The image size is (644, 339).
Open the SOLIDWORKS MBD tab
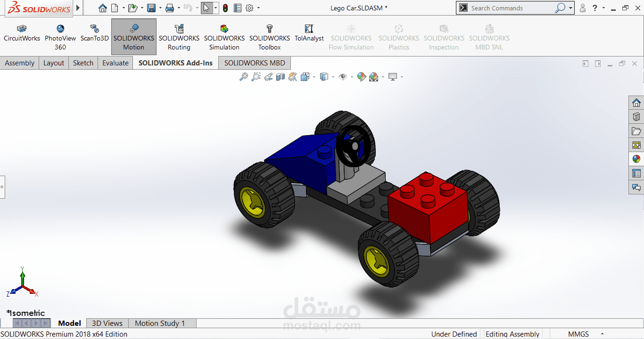[x=255, y=63]
